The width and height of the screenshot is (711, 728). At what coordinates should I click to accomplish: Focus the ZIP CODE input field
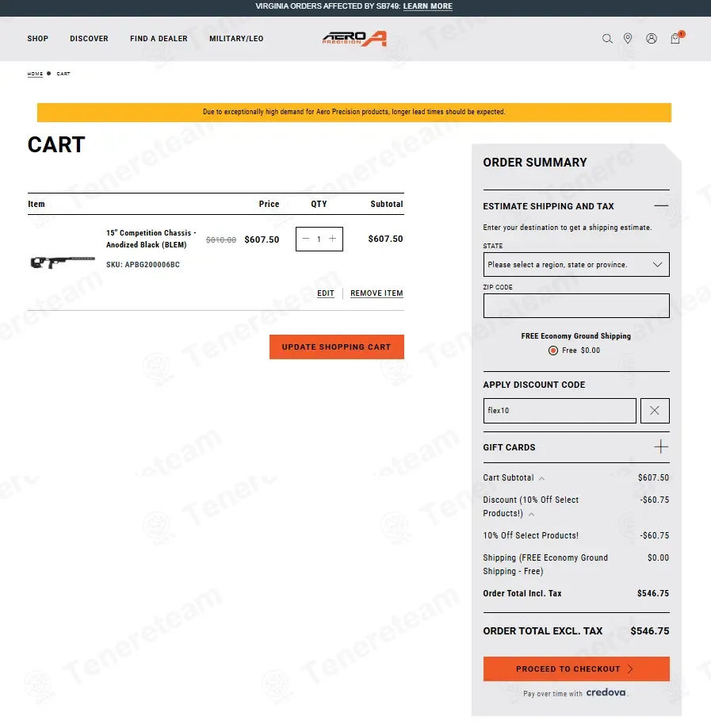576,305
